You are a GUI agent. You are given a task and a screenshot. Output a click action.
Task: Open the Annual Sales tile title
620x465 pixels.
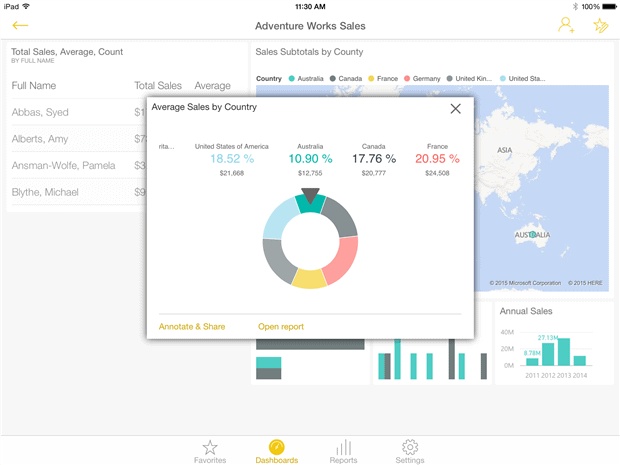(x=526, y=311)
